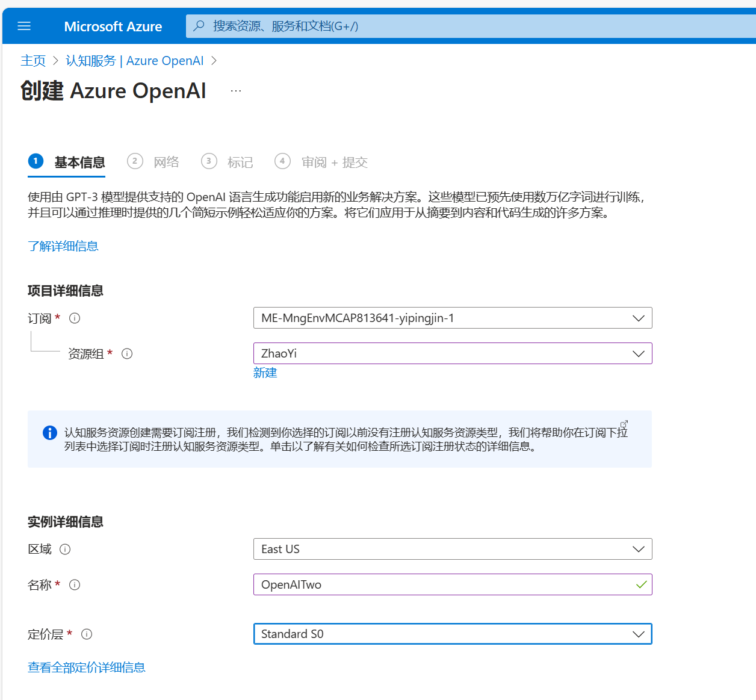Switch to the 审阅 + 提交 tab
756x700 pixels.
(321, 163)
